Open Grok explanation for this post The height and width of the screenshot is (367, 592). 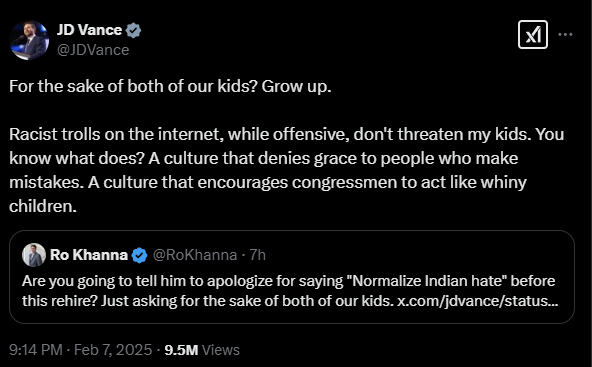pyautogui.click(x=533, y=35)
